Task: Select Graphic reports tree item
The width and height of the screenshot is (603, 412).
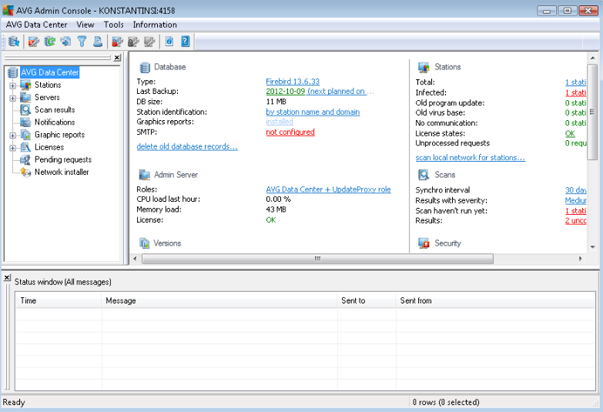Action: pos(60,135)
